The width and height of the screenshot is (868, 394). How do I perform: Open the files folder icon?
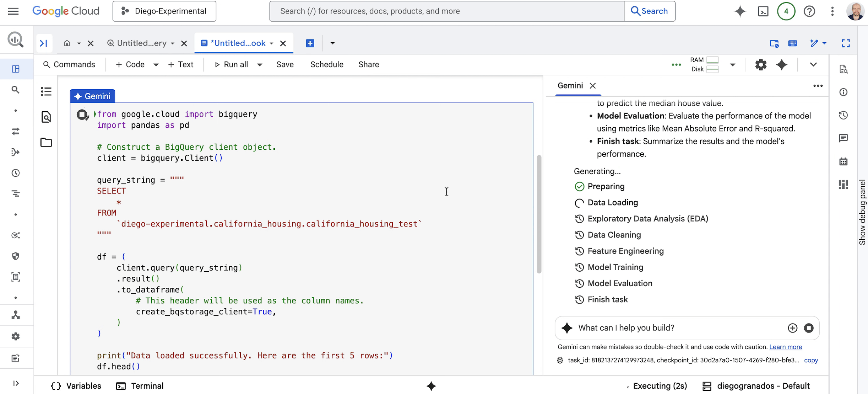tap(46, 142)
